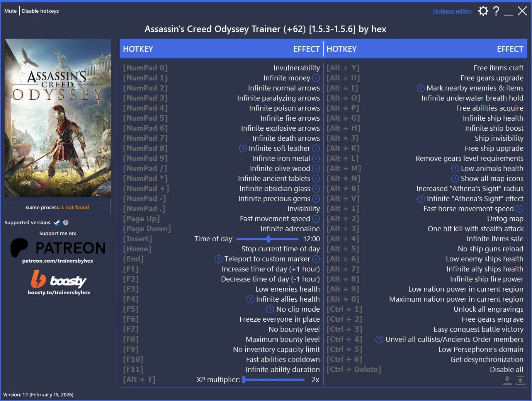Click the download/import settings icon
The width and height of the screenshot is (532, 401).
507,381
